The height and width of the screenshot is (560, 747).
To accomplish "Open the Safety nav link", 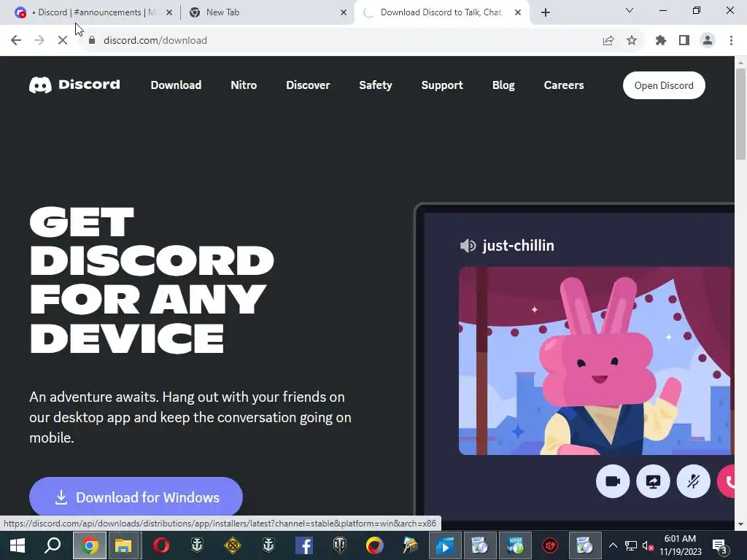I will coord(376,85).
